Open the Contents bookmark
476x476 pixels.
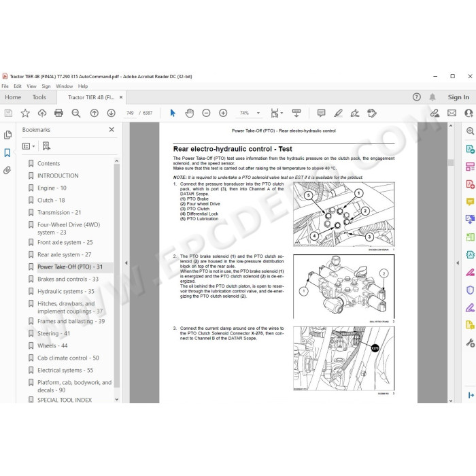click(48, 163)
